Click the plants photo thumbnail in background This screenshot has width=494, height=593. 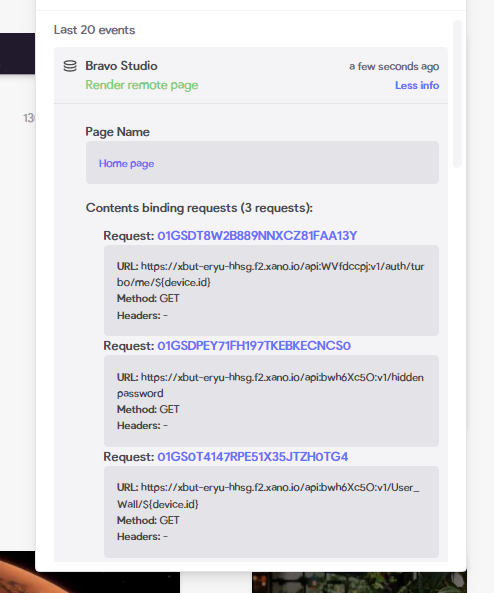(359, 582)
